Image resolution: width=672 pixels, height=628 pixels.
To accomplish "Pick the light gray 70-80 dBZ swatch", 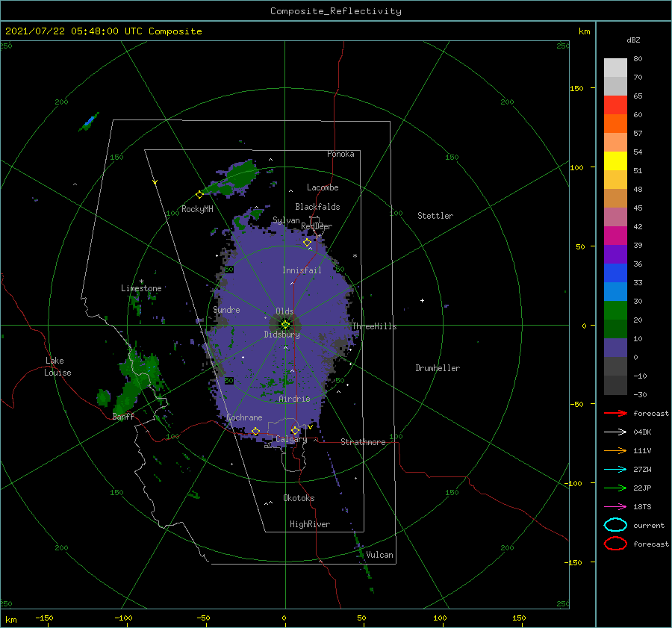I will [615, 67].
